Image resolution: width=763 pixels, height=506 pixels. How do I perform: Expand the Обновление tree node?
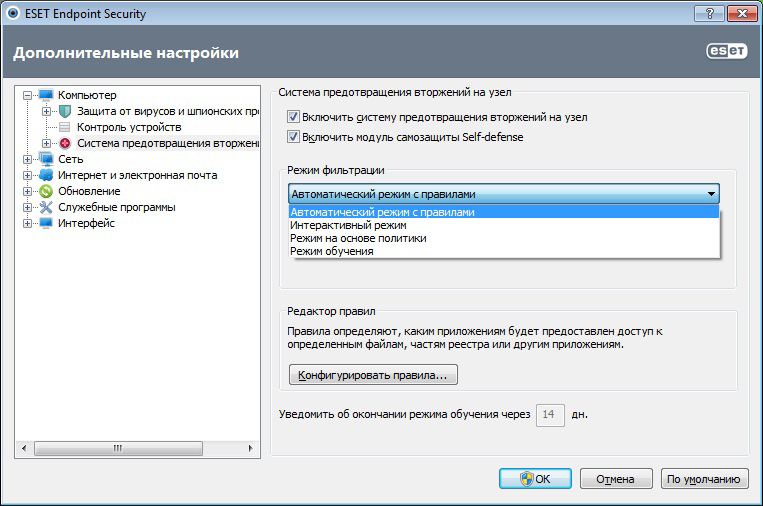tap(27, 191)
